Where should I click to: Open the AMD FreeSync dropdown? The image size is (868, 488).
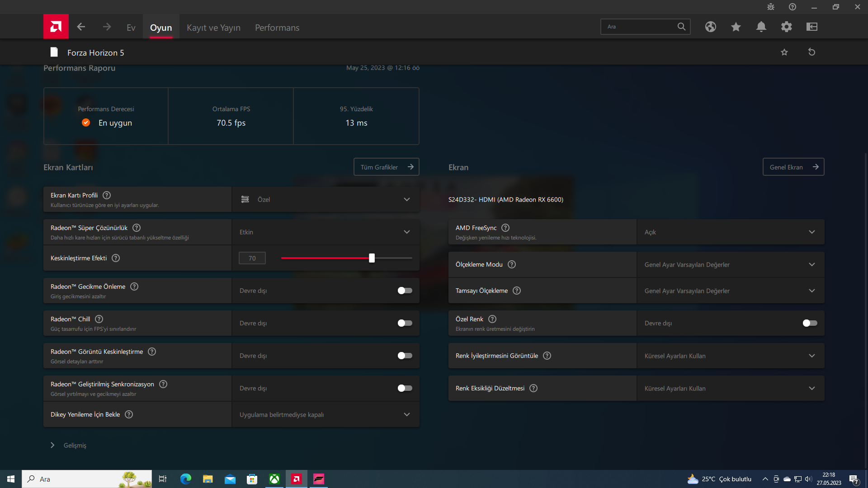pyautogui.click(x=730, y=232)
